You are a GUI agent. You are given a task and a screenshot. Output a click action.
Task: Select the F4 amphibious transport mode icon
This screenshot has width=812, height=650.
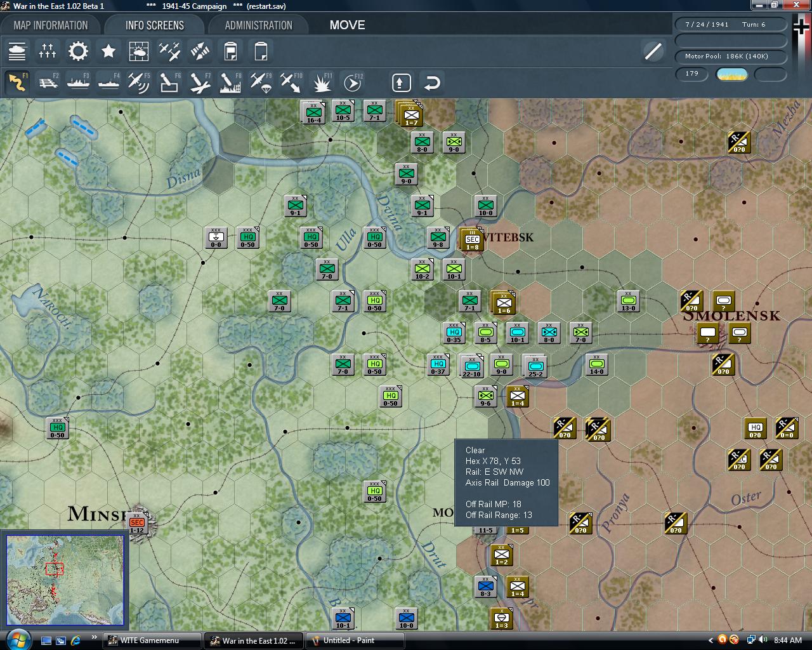[x=108, y=83]
